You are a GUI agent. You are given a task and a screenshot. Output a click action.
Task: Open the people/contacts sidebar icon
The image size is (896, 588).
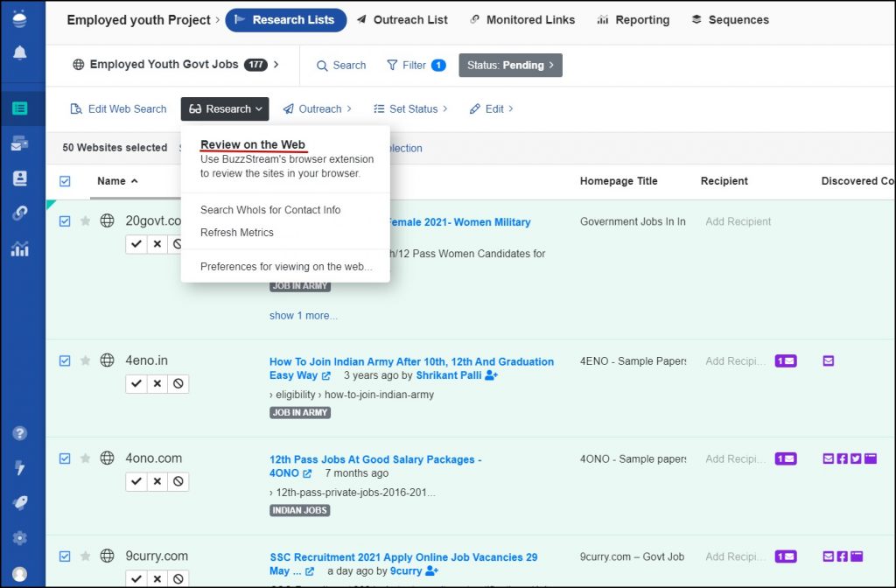click(19, 178)
